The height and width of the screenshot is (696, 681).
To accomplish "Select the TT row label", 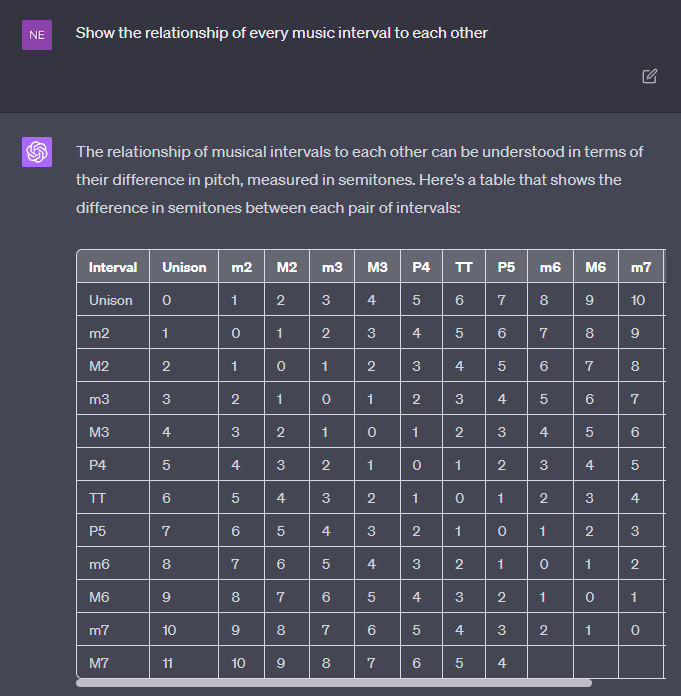I will pyautogui.click(x=96, y=497).
